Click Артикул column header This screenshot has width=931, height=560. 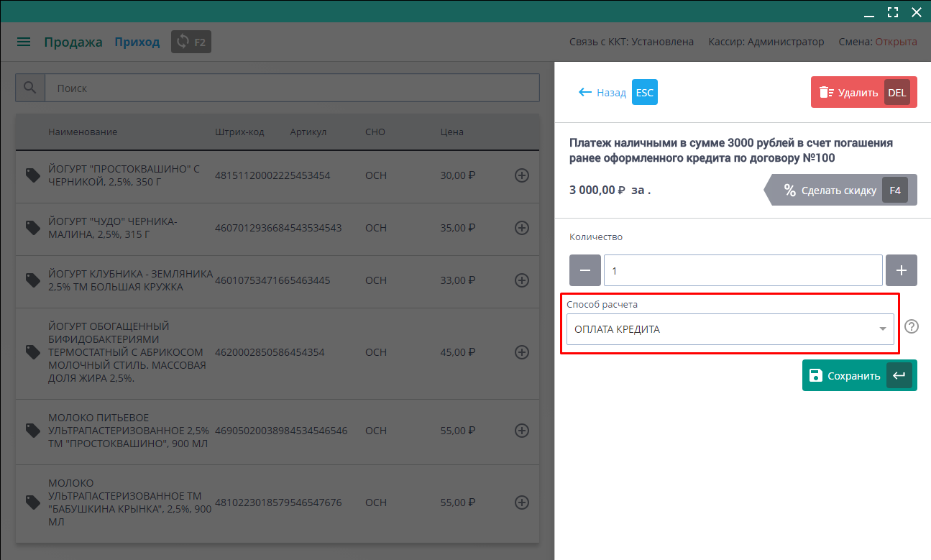tap(308, 132)
